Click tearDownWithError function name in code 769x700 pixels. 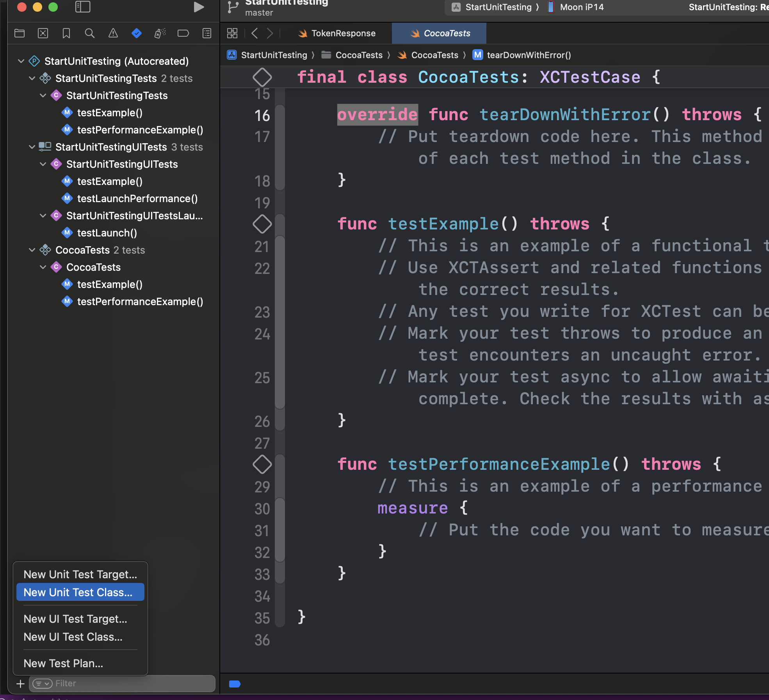565,115
